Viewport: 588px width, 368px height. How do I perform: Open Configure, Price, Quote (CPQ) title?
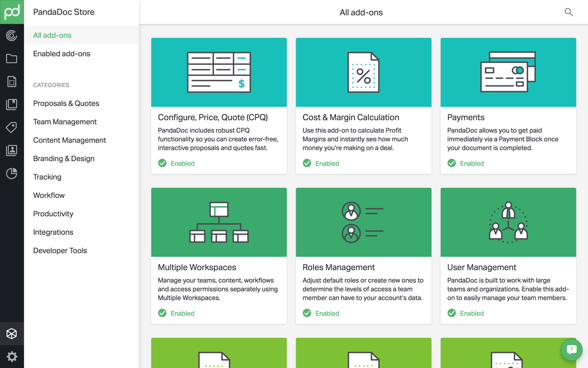tap(213, 117)
